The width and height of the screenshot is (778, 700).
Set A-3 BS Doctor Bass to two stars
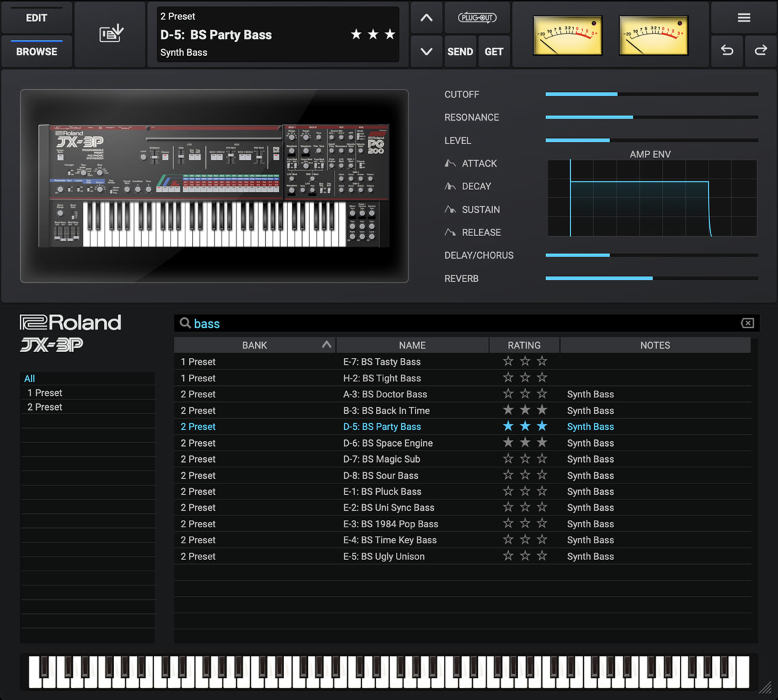[x=525, y=393]
